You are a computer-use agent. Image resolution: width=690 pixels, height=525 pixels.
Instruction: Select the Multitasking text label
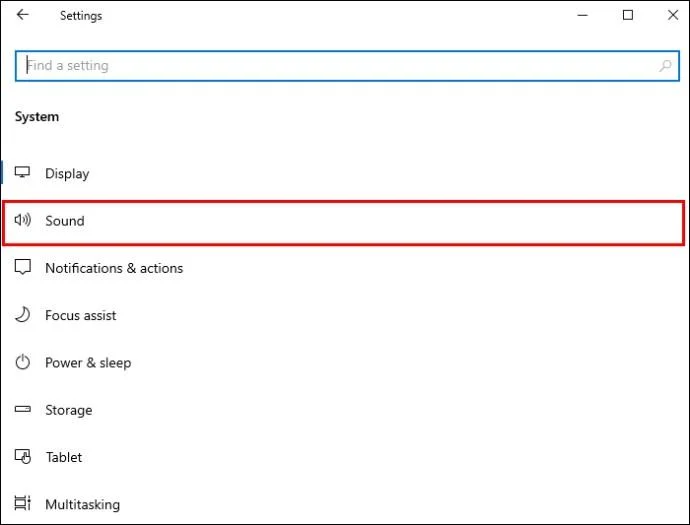click(82, 505)
